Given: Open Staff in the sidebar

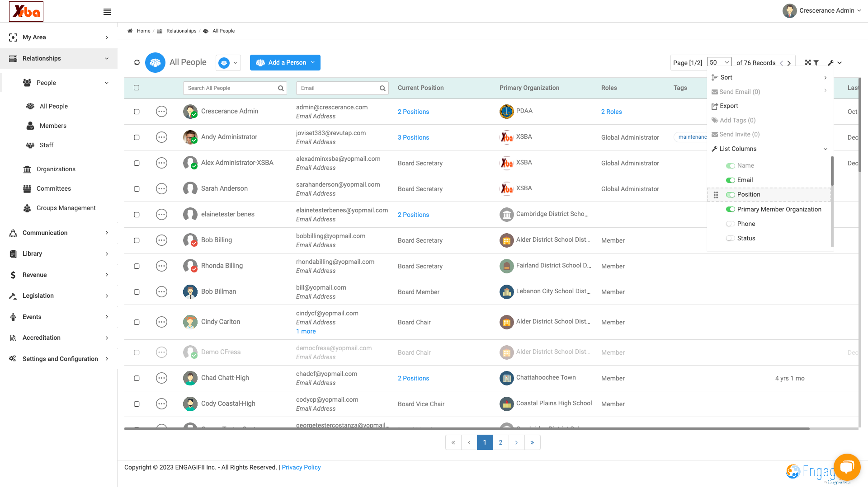Looking at the screenshot, I should [x=47, y=145].
